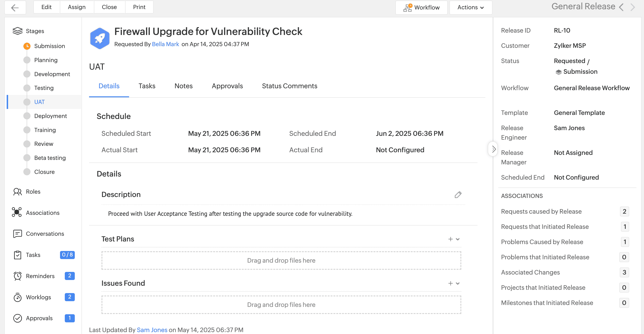Go to the next release arrow
The width and height of the screenshot is (644, 334).
pyautogui.click(x=633, y=7)
